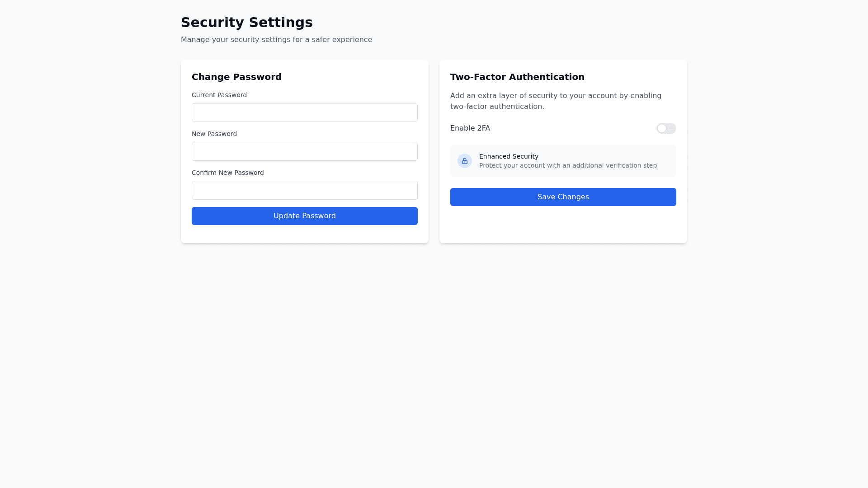The width and height of the screenshot is (868, 488).
Task: Select the Confirm New Password field
Action: (304, 190)
